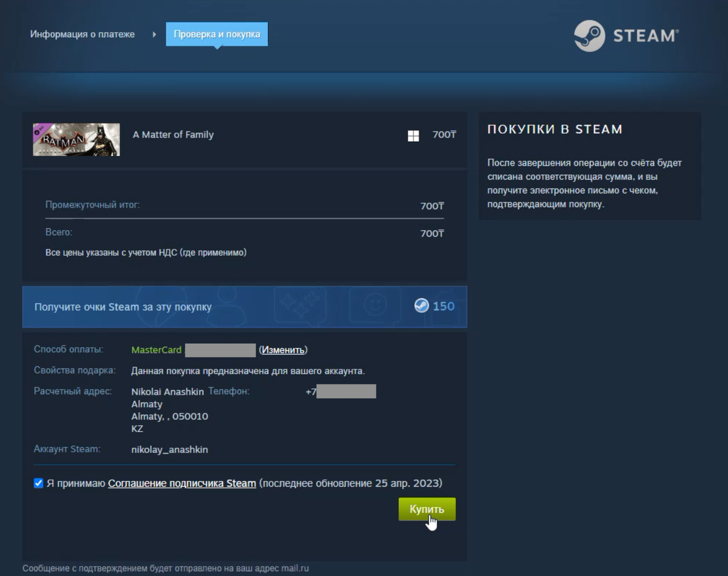Click the KZ country code line

(x=137, y=429)
